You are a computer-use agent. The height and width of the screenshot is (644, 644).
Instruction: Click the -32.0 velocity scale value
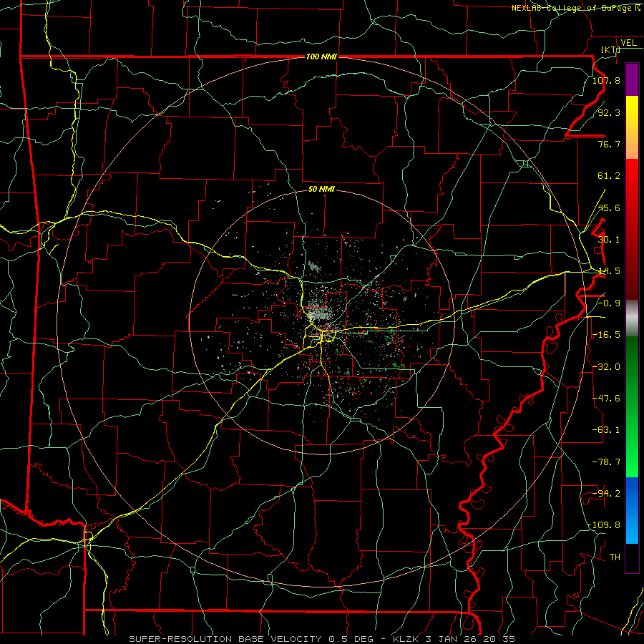(606, 367)
